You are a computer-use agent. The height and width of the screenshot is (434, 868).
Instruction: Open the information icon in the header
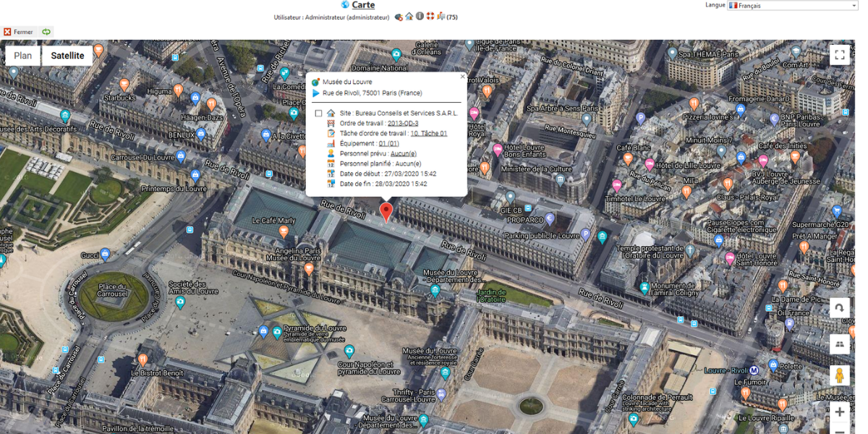(x=420, y=16)
